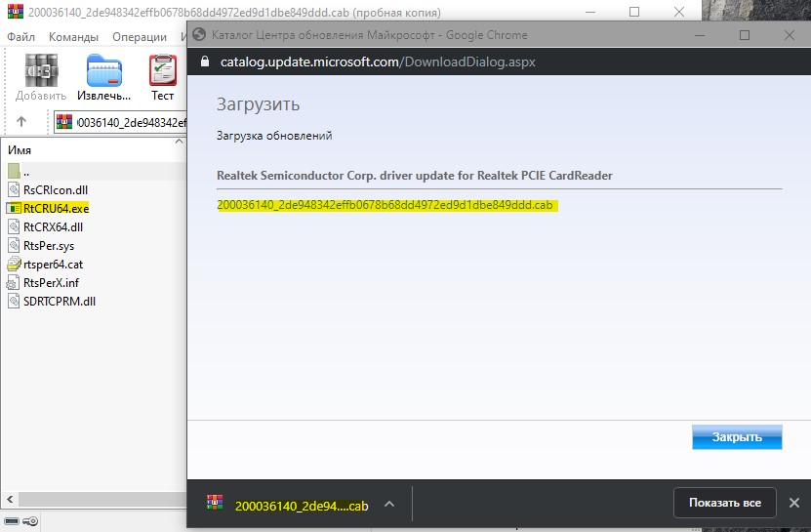Open the downloaded 200036140_2de94....cab item
The width and height of the screenshot is (811, 532).
pyautogui.click(x=302, y=506)
